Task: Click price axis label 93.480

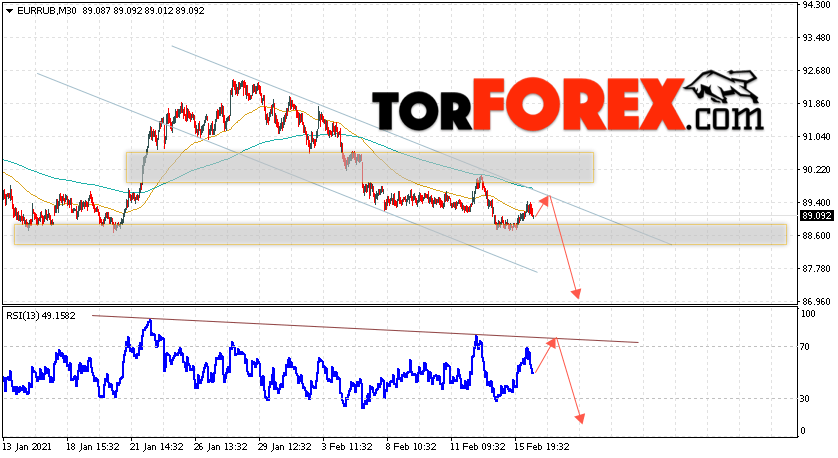Action: (x=816, y=38)
